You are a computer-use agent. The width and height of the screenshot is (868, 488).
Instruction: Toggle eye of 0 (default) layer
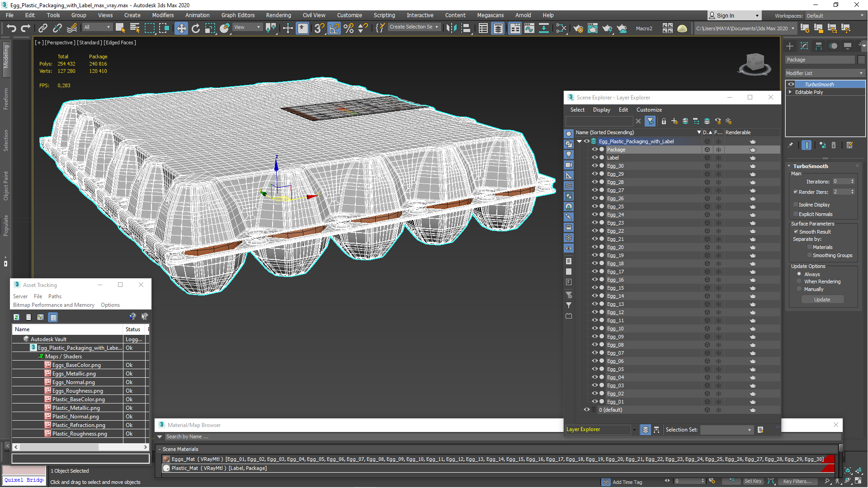pyautogui.click(x=586, y=410)
